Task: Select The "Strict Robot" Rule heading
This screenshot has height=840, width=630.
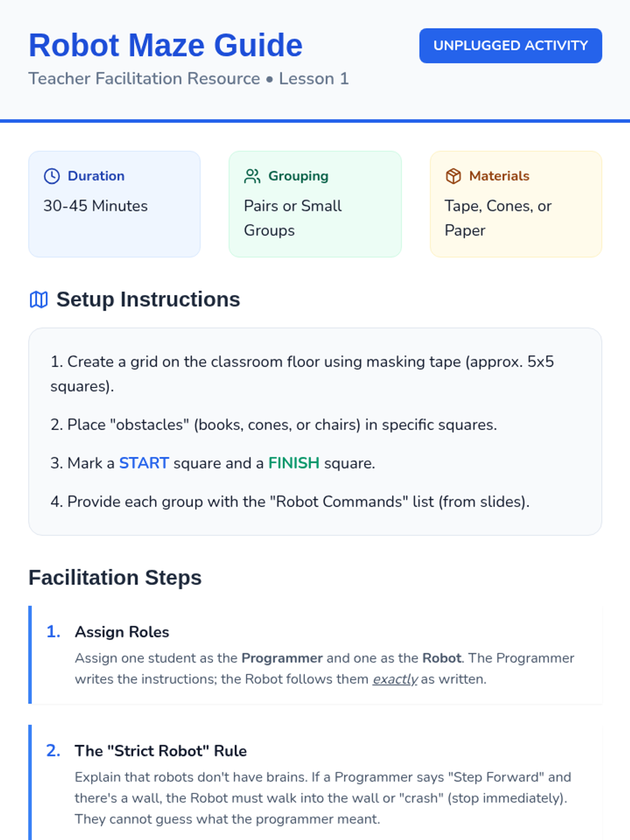Action: click(161, 751)
